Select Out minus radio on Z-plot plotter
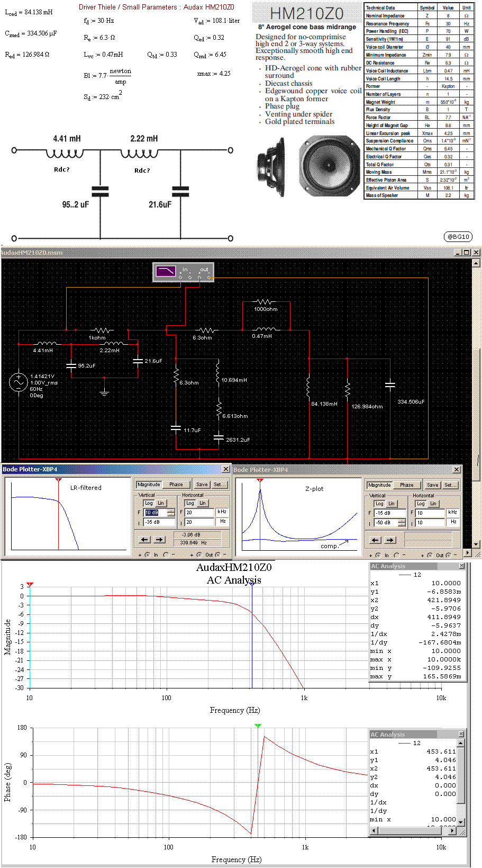 pos(448,556)
